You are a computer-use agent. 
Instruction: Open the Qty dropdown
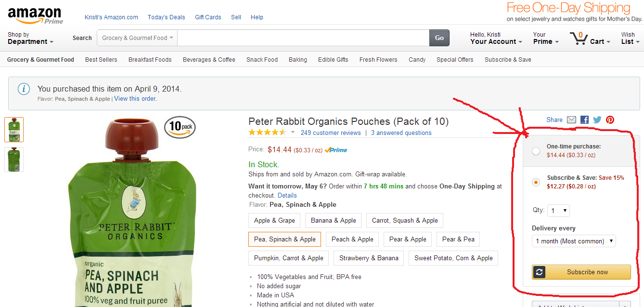point(559,211)
